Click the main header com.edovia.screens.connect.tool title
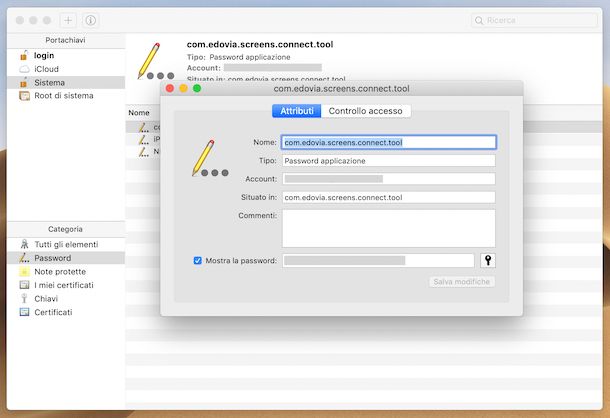This screenshot has height=418, width=610. tap(260, 44)
